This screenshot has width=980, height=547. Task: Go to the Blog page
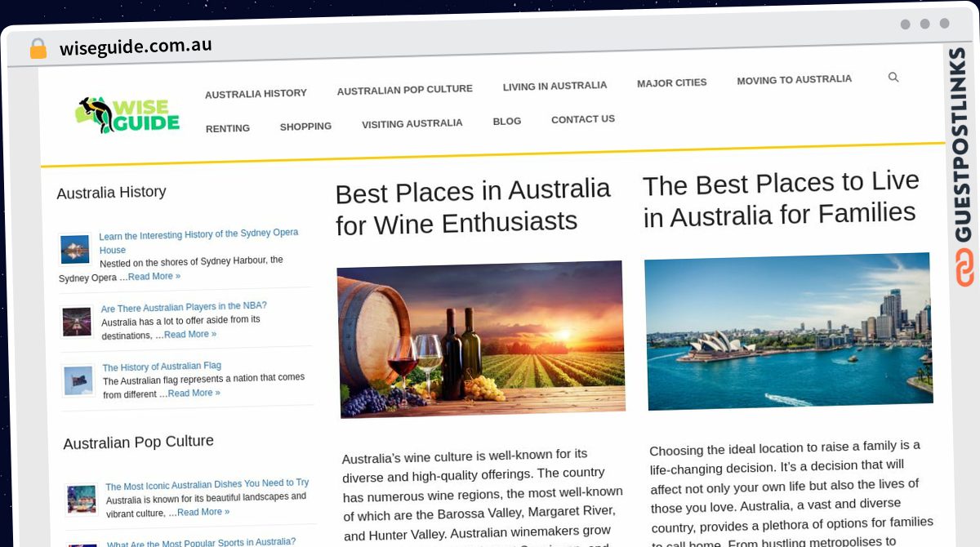506,121
